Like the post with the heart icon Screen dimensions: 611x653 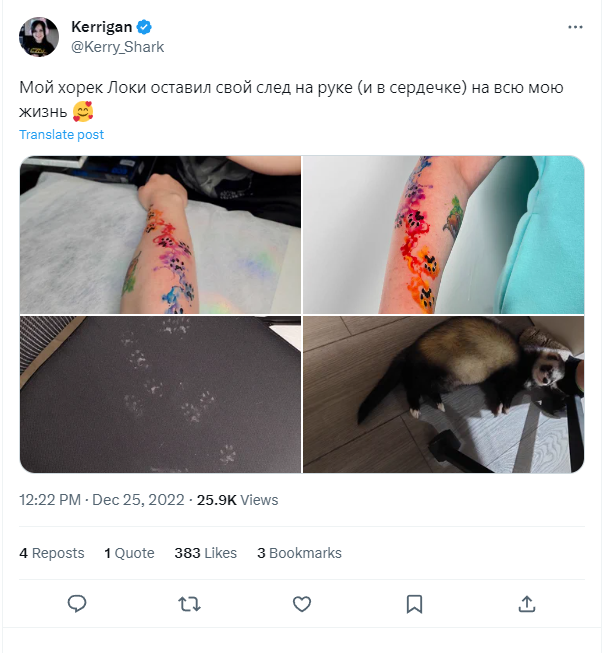coord(302,604)
